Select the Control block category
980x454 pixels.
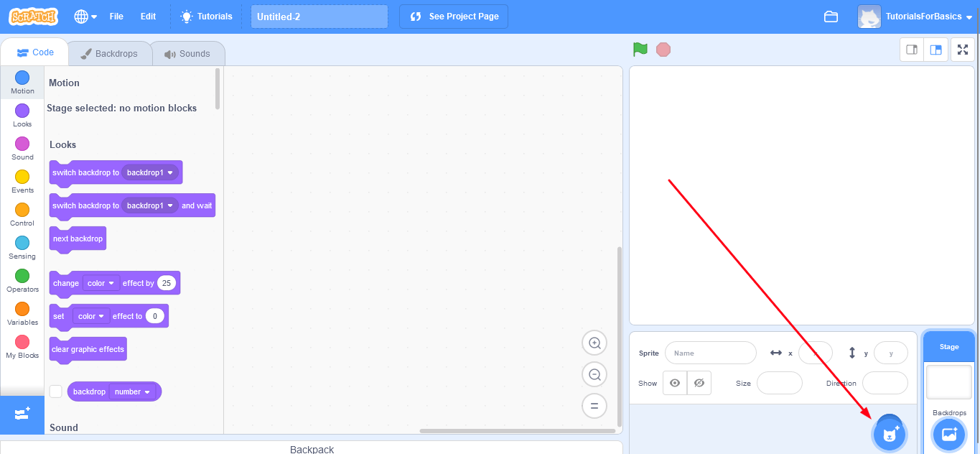[x=22, y=215]
